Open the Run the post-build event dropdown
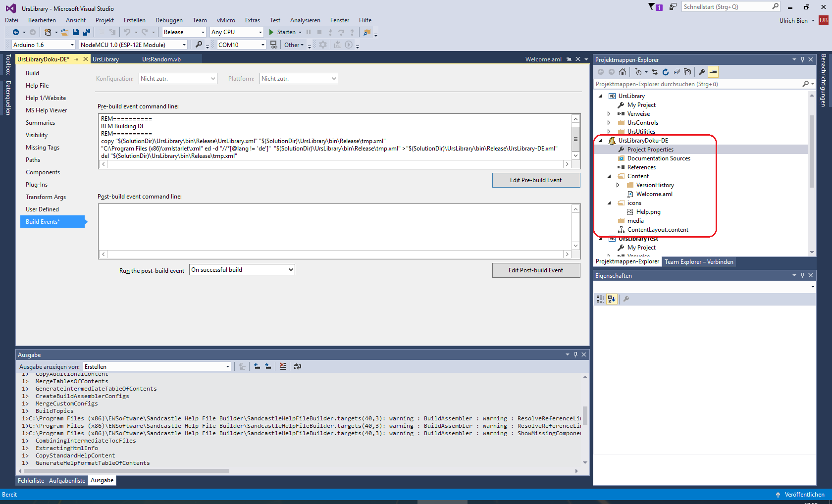This screenshot has height=504, width=832. [242, 270]
